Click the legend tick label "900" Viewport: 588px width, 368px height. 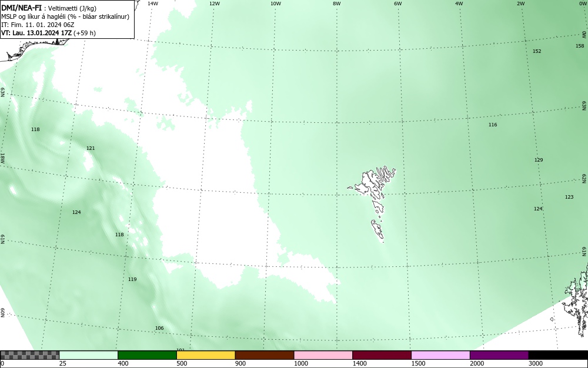pyautogui.click(x=240, y=363)
